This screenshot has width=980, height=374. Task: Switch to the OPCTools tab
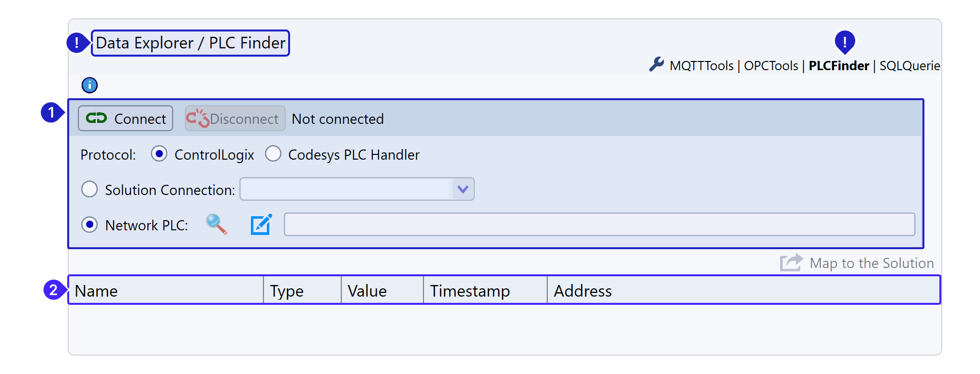point(771,66)
